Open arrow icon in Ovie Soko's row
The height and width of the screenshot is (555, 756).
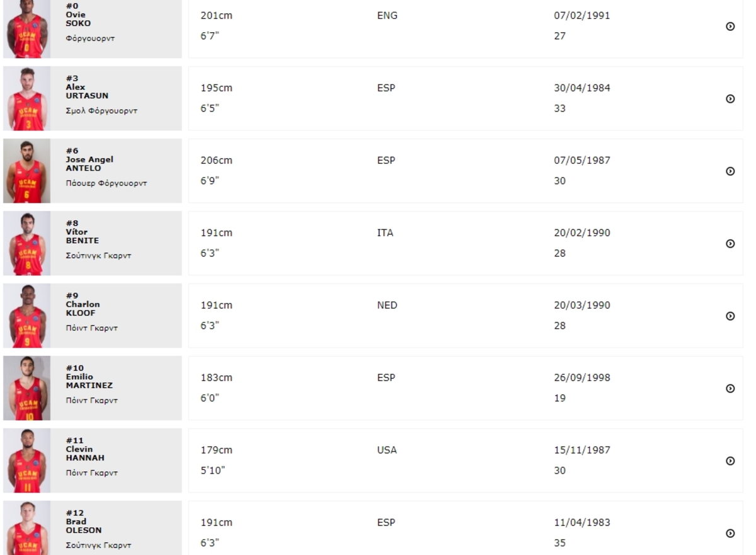click(x=730, y=26)
